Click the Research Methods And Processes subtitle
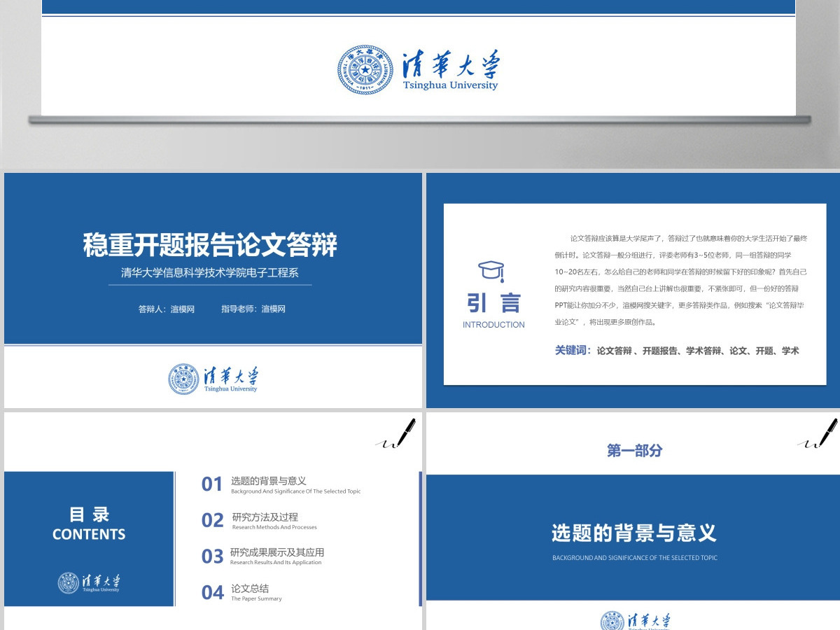Image resolution: width=840 pixels, height=630 pixels. pos(274,527)
